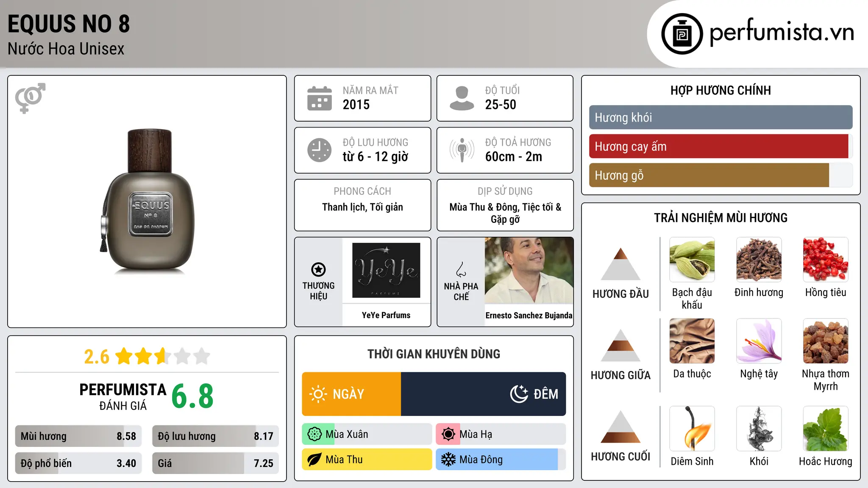Click the longevity value từ 6 - 12 giờ
Image resolution: width=868 pixels, height=488 pixels.
[x=376, y=157]
